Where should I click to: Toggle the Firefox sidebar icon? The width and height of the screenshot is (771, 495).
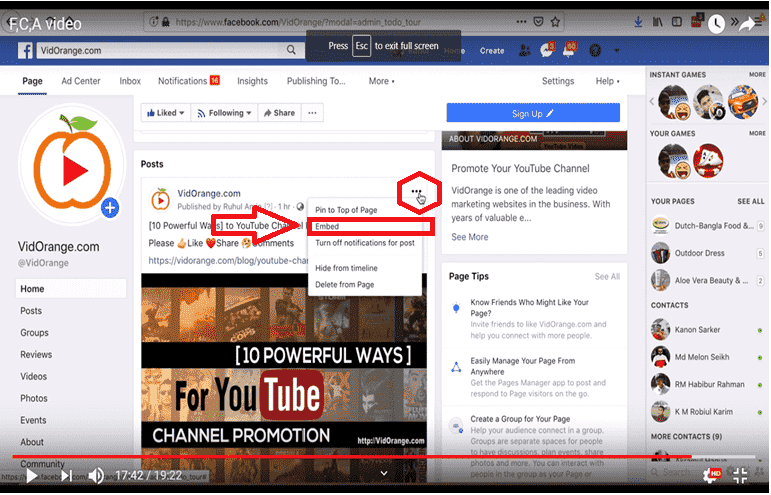677,22
